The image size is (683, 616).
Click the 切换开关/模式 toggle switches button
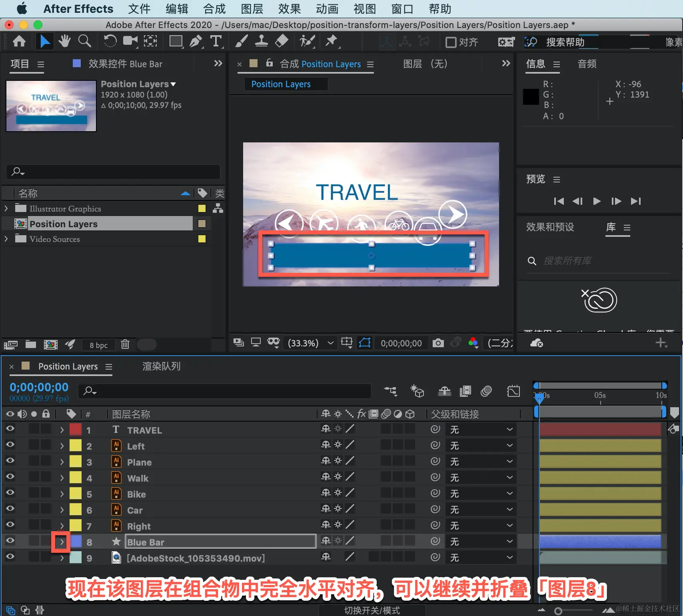pos(372,610)
